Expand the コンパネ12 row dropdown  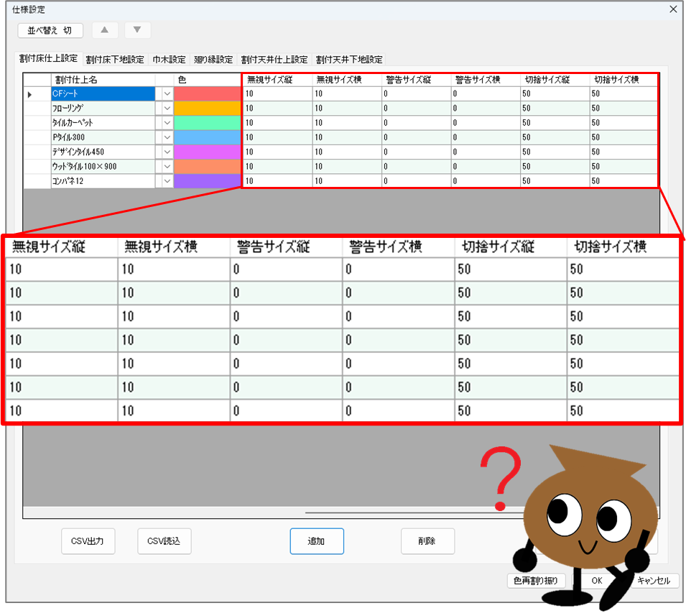[167, 181]
